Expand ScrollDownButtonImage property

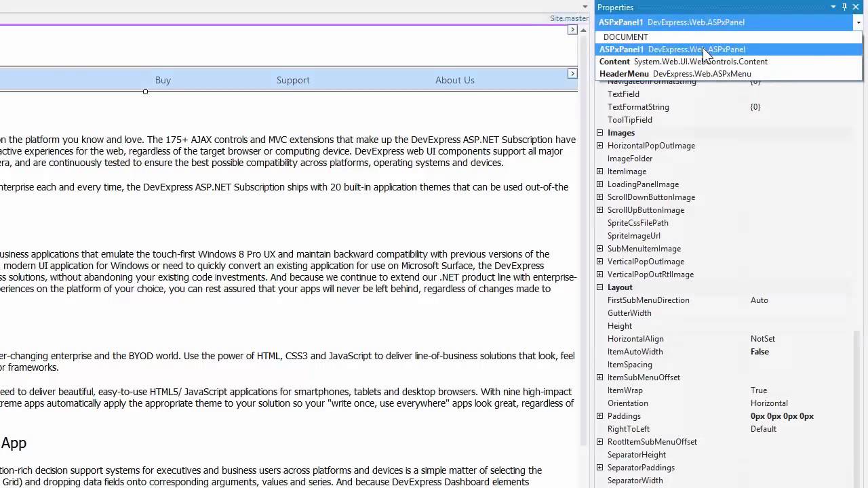click(599, 197)
